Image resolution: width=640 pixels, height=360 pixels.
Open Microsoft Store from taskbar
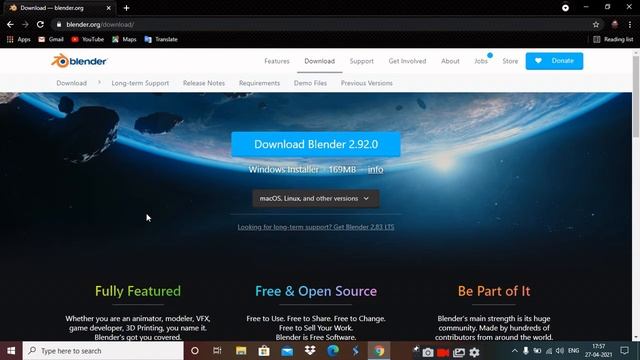pos(264,351)
